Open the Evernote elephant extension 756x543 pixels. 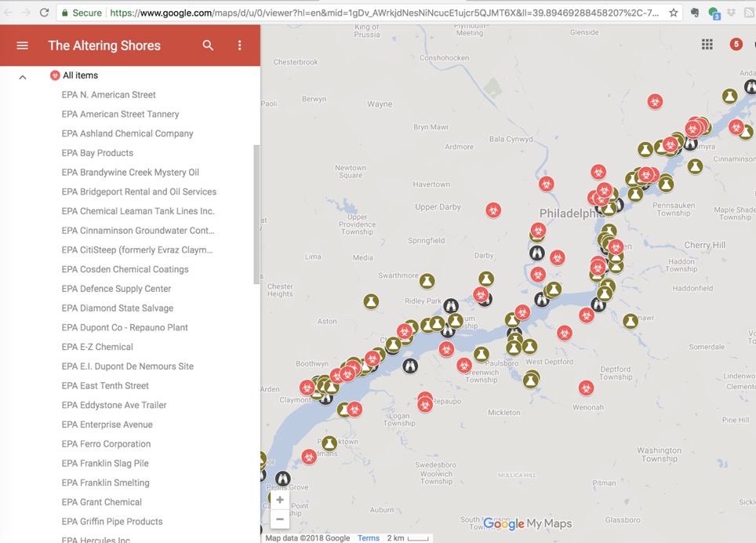point(695,13)
